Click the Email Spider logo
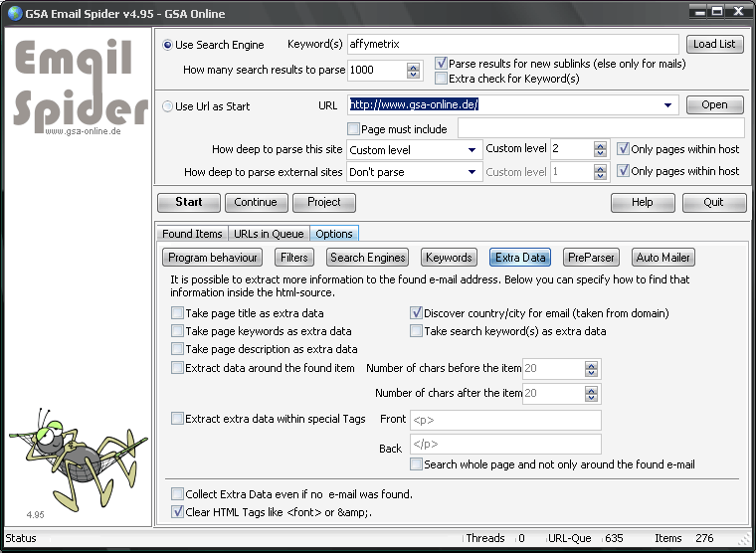The image size is (756, 553). point(81,86)
